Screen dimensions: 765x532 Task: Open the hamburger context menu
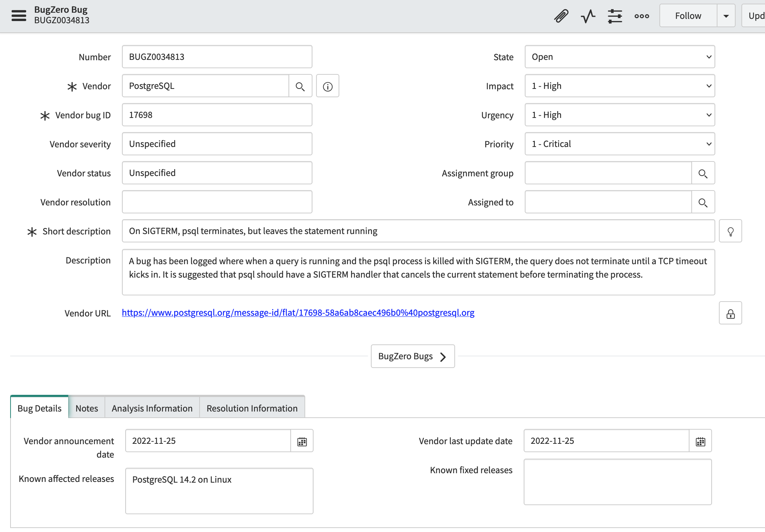[x=19, y=16]
